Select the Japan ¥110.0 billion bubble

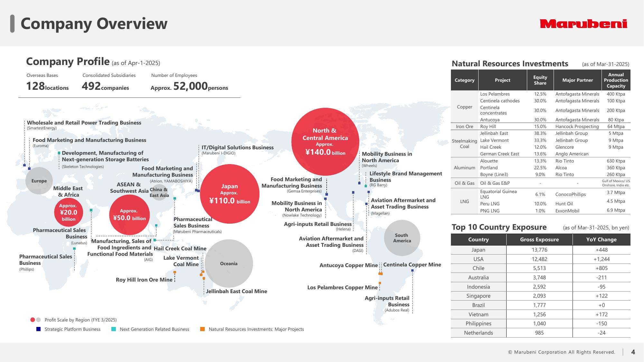(x=229, y=194)
